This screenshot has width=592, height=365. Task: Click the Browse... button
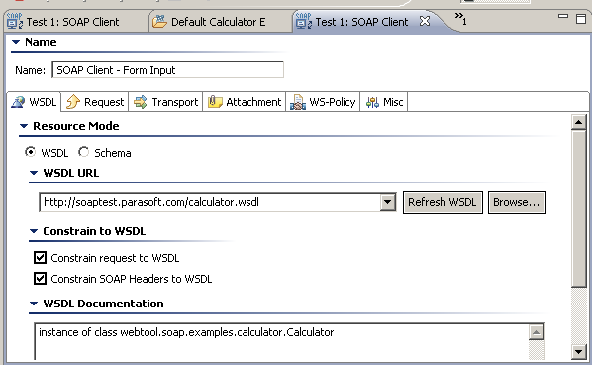516,202
